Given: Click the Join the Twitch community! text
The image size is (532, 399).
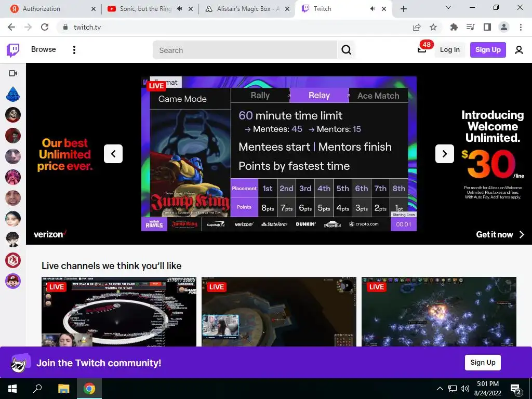Looking at the screenshot, I should point(99,363).
